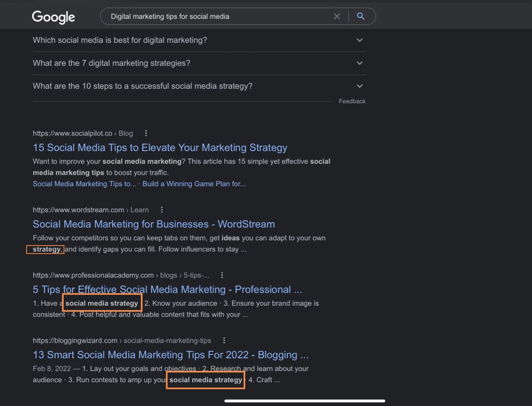Clear the search box with the X icon
The image size is (532, 406).
point(337,16)
